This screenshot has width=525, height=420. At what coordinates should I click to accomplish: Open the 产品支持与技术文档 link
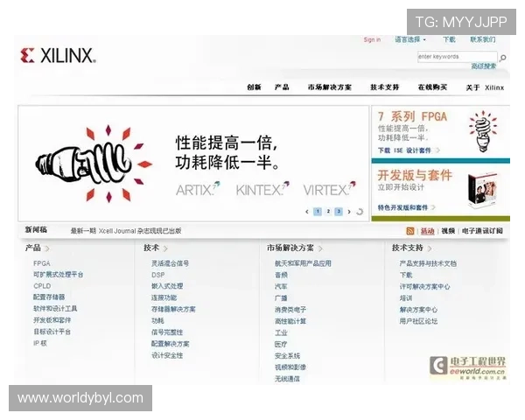pyautogui.click(x=428, y=263)
